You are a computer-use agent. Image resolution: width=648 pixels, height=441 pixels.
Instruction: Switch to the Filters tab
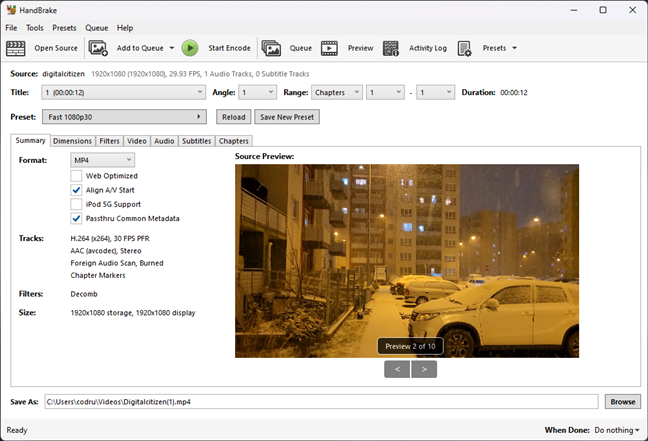coord(109,141)
